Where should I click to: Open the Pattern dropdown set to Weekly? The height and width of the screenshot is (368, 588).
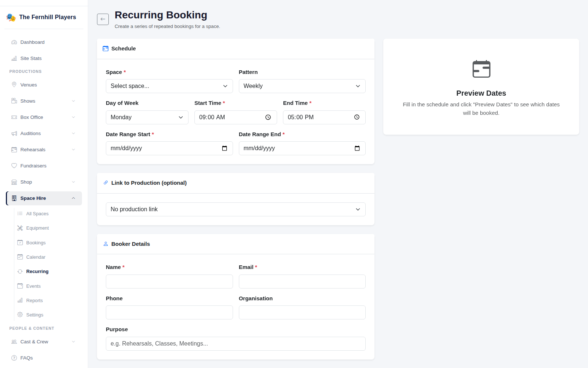(302, 86)
